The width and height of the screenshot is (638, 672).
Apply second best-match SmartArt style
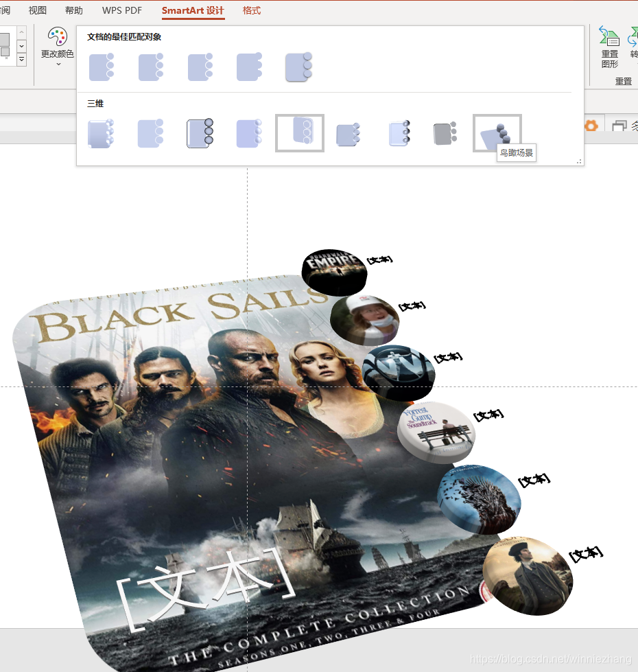[151, 67]
